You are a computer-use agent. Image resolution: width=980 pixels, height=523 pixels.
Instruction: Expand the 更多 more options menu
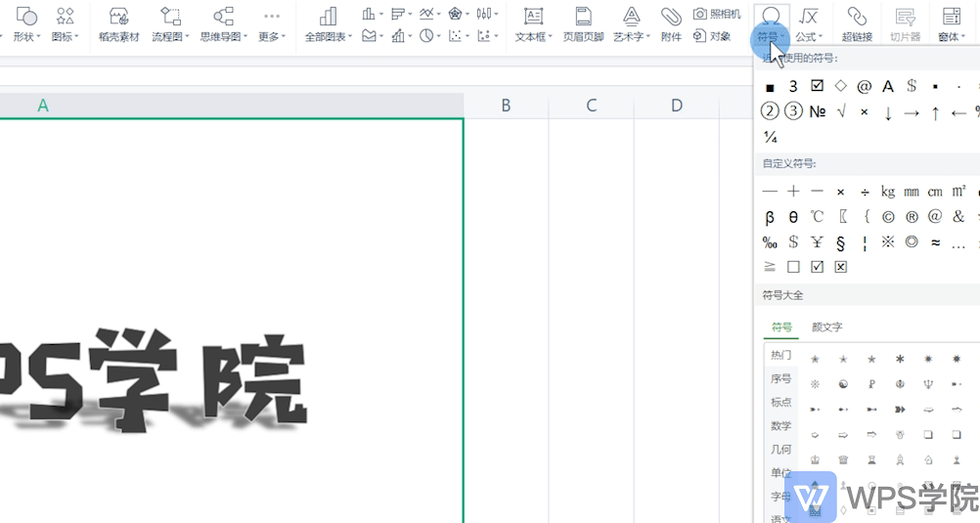pyautogui.click(x=271, y=24)
